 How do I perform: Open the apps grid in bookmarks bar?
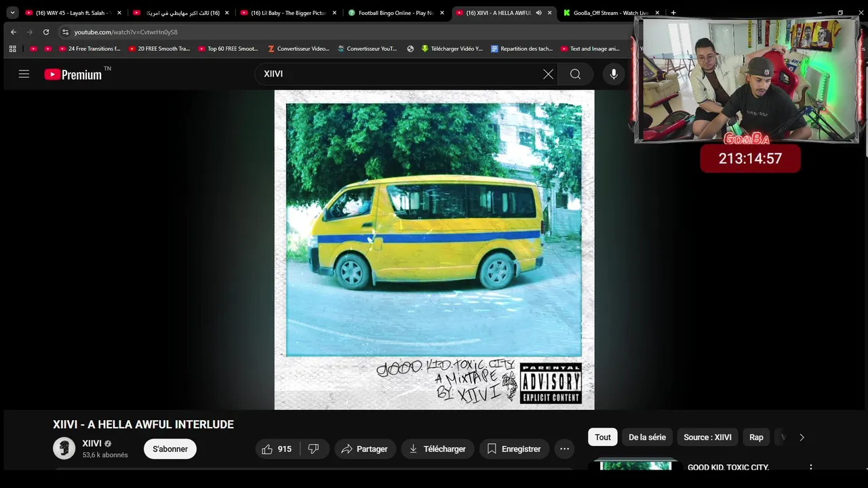(x=12, y=49)
